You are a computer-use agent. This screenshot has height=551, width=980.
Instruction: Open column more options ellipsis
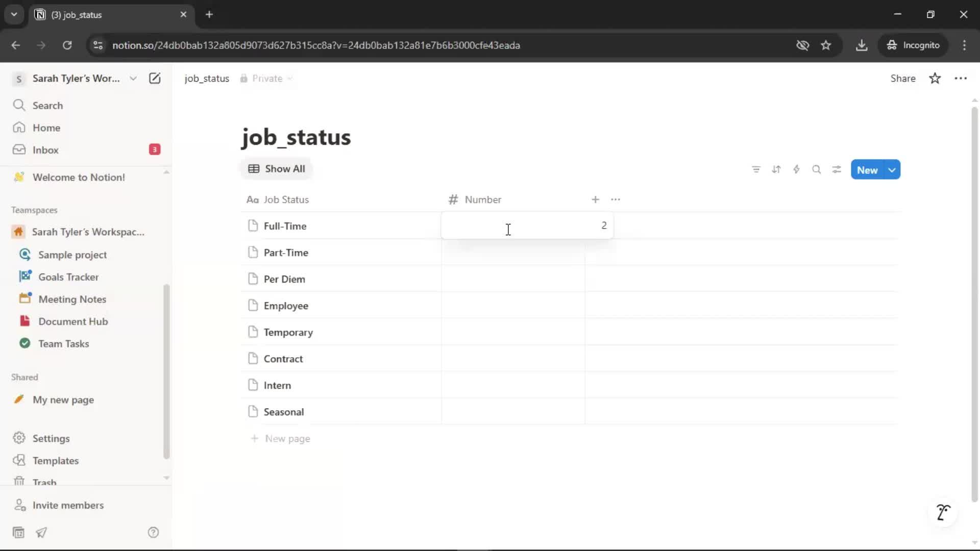[616, 199]
